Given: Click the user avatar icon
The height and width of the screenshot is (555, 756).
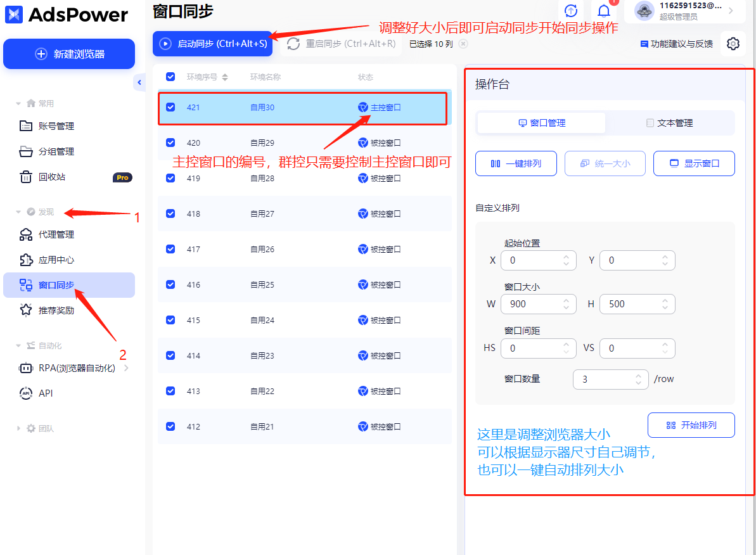Looking at the screenshot, I should 644,11.
